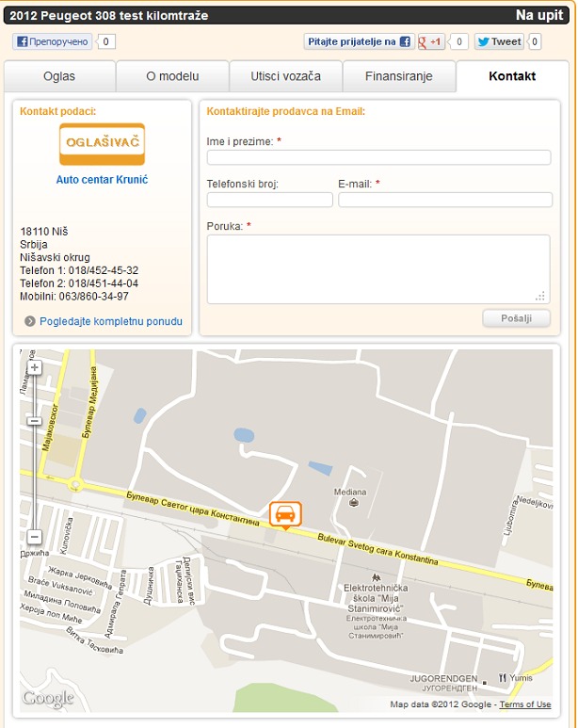Focus the Ime i prezime input field
This screenshot has width=578, height=728.
click(x=378, y=157)
